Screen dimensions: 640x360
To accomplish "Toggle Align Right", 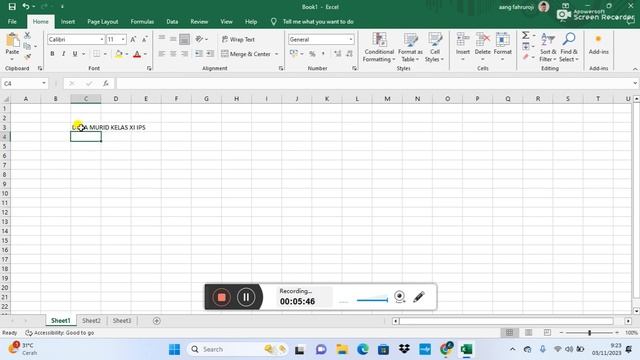I will coord(184,54).
